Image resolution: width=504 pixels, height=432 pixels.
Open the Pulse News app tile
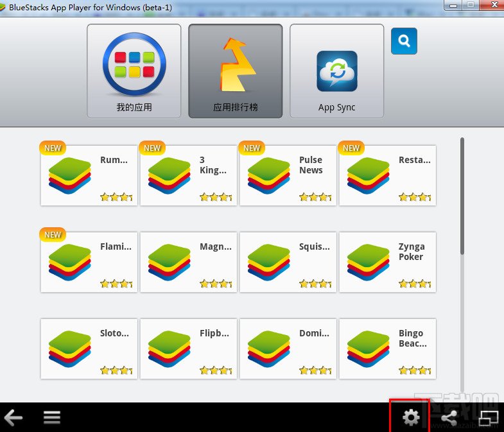click(x=288, y=175)
